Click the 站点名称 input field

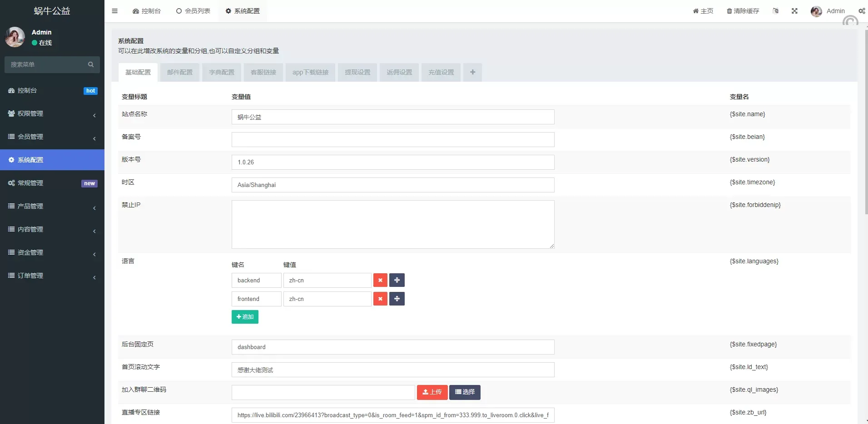click(392, 117)
